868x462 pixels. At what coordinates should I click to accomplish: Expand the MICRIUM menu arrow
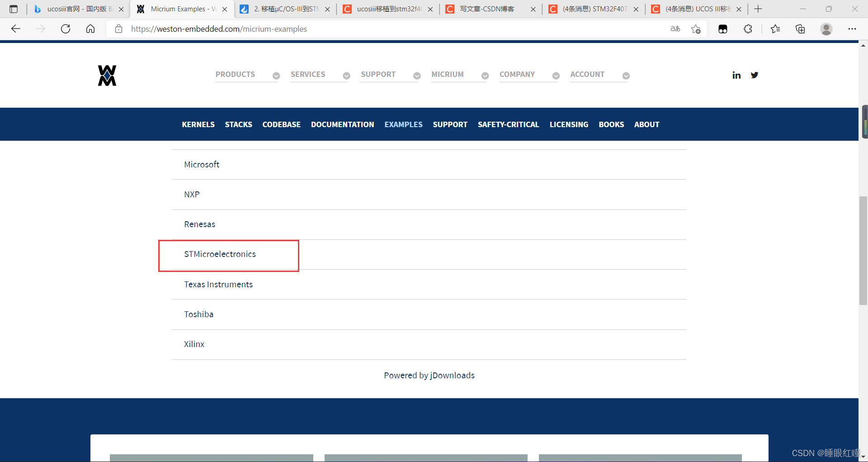pos(485,76)
